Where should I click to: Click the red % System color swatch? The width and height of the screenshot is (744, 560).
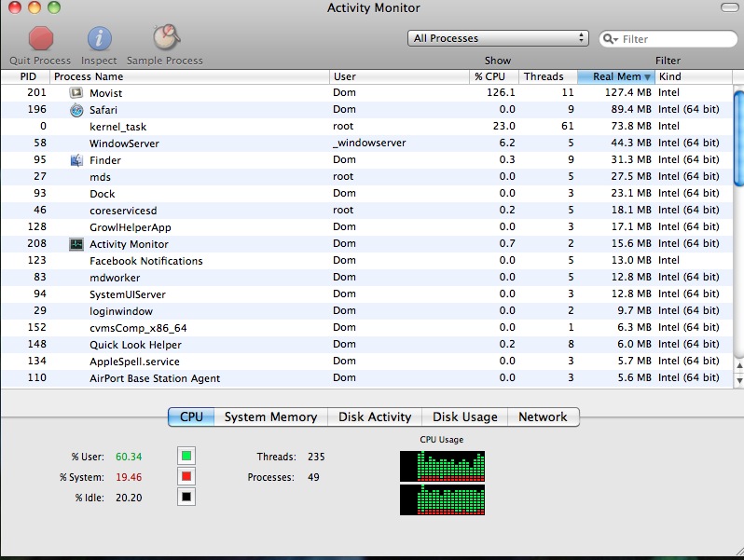tap(186, 476)
